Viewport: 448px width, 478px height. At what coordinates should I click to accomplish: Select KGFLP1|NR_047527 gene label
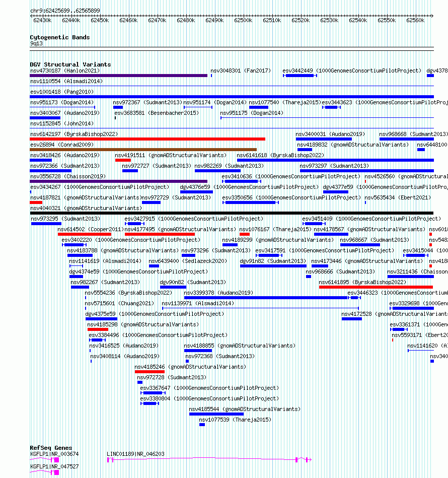[x=54, y=467]
